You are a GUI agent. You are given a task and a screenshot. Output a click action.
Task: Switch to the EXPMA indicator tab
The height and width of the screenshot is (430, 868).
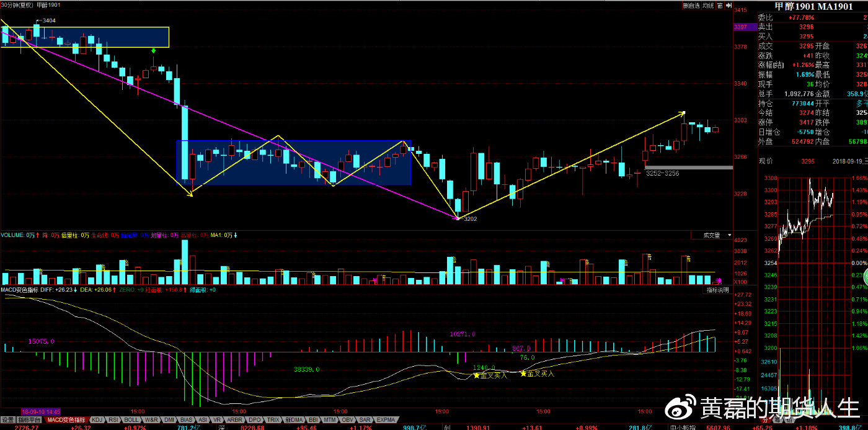pos(386,420)
